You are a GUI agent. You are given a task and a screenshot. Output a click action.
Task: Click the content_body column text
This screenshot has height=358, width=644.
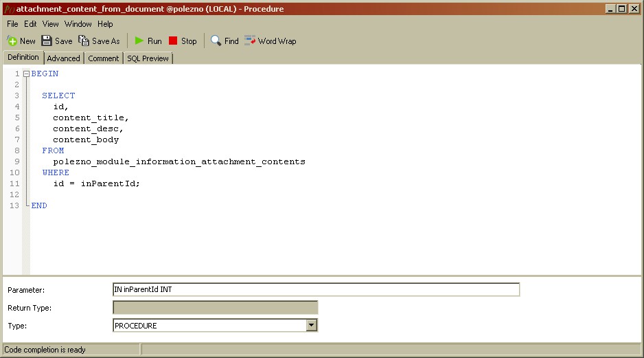pyautogui.click(x=86, y=139)
